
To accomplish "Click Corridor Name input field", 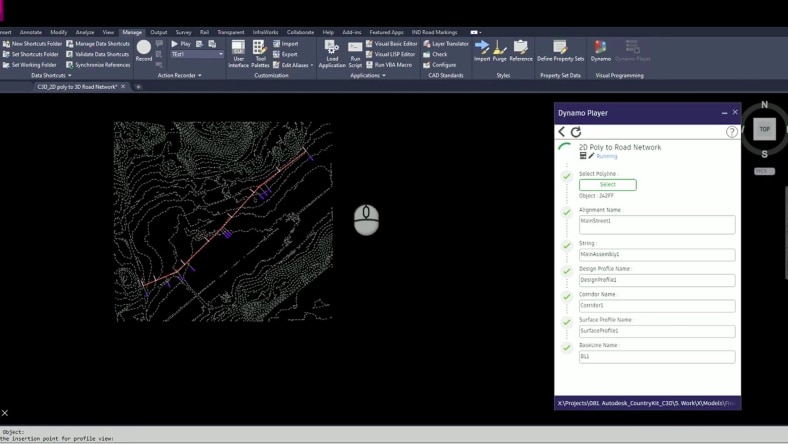I will click(x=657, y=306).
